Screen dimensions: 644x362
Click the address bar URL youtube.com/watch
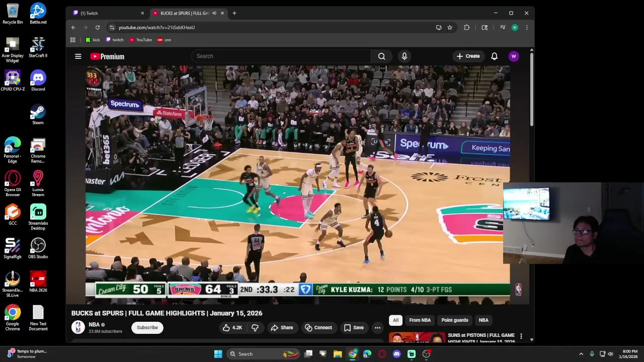pos(156,28)
